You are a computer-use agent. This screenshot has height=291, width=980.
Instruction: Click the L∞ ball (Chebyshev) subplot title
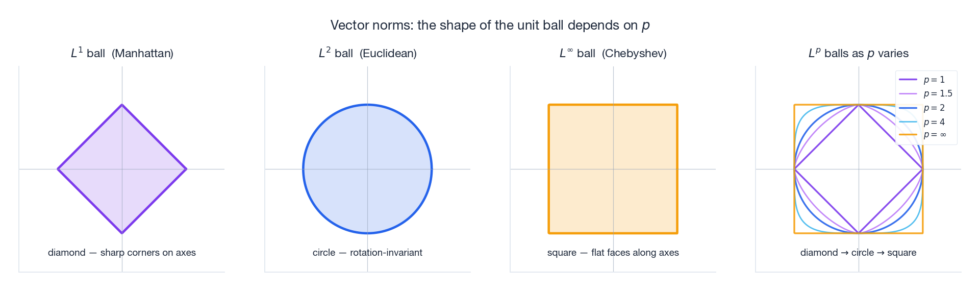point(613,53)
